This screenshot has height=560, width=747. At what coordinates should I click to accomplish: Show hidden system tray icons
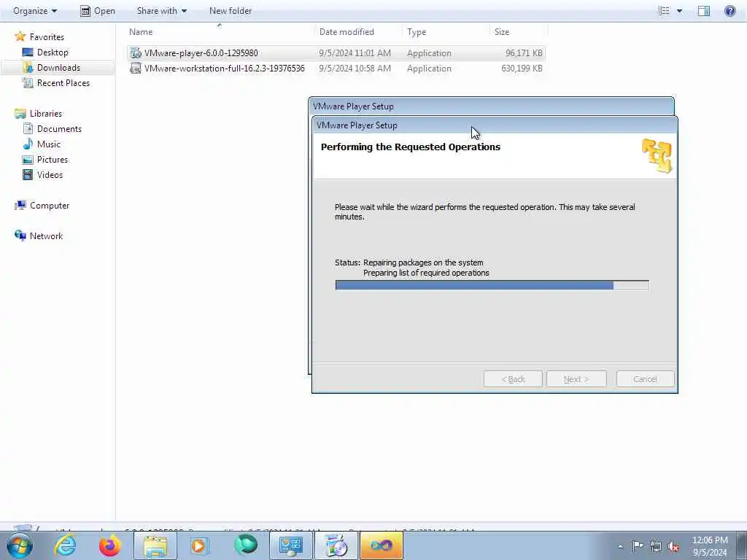620,546
